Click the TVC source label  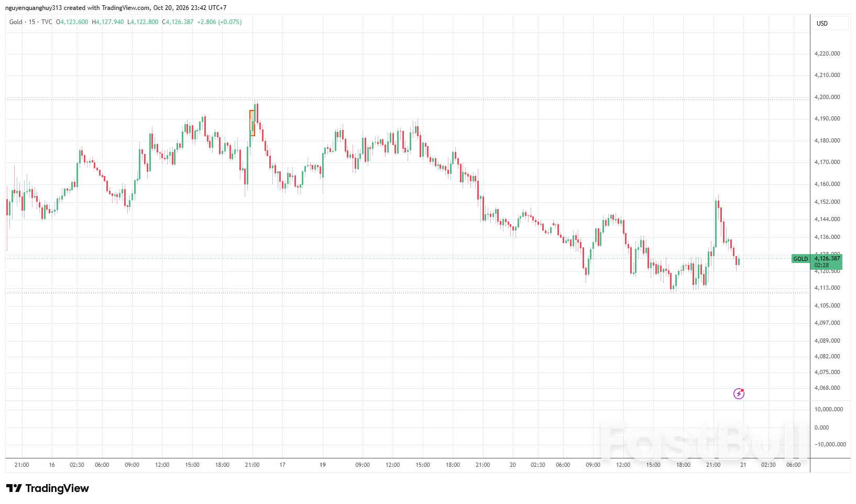pos(47,22)
